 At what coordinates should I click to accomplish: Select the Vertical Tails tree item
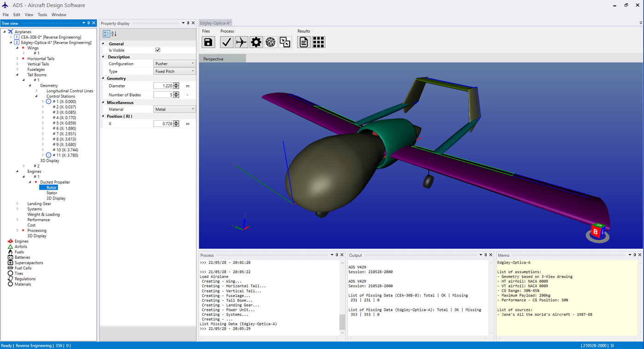pos(38,64)
